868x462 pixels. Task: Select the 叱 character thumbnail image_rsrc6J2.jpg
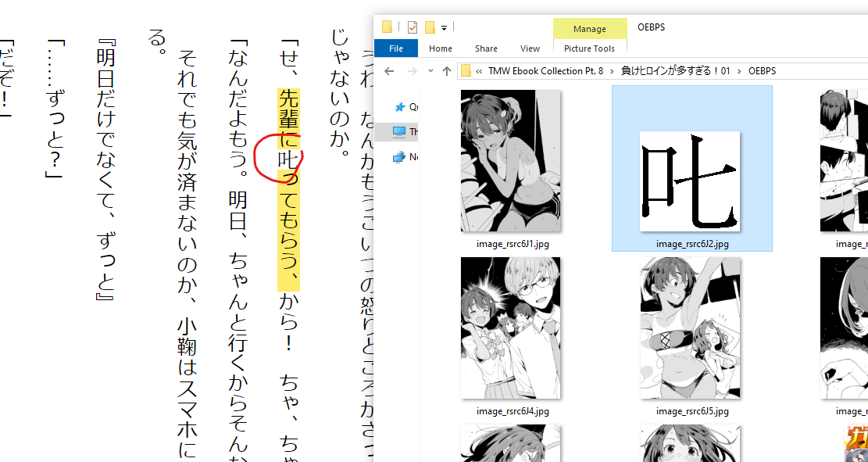(x=690, y=181)
